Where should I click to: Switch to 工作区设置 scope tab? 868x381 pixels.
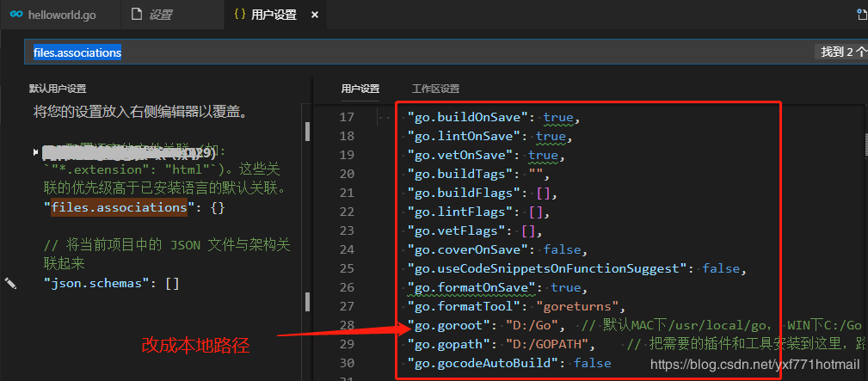[x=435, y=89]
